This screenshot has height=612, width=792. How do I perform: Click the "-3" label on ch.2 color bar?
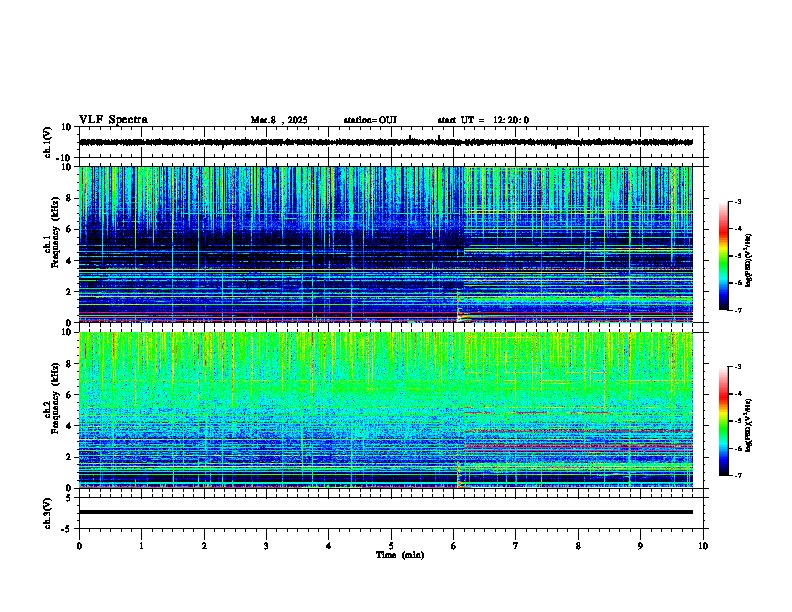(x=738, y=367)
